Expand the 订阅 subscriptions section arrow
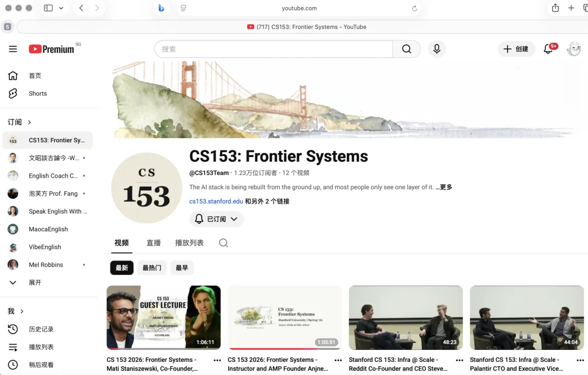The width and height of the screenshot is (588, 375). tap(29, 123)
